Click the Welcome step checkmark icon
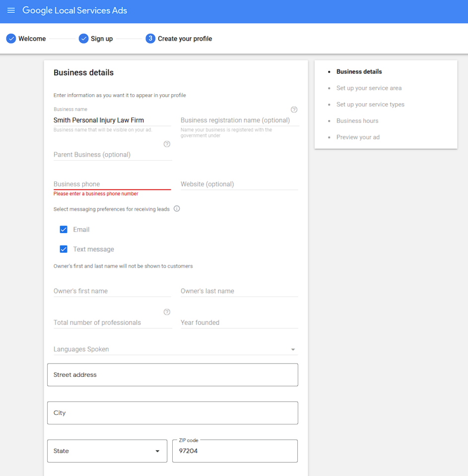Image resolution: width=468 pixels, height=476 pixels. coord(11,39)
